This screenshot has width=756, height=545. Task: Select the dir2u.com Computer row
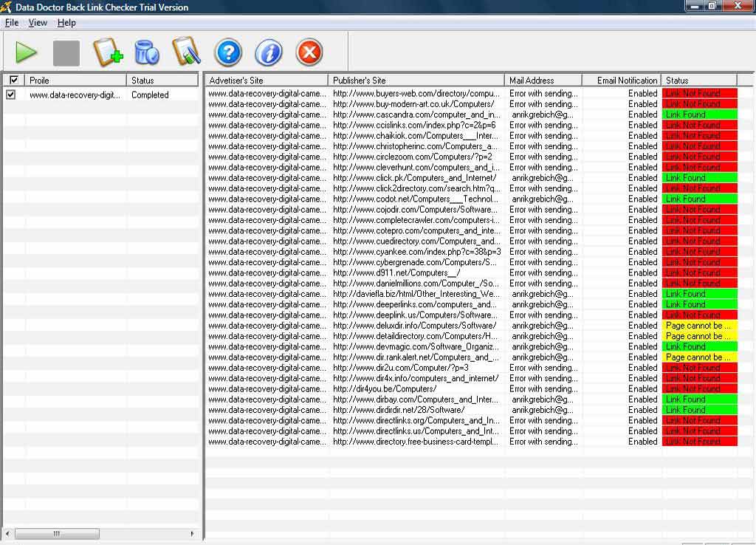(472, 368)
